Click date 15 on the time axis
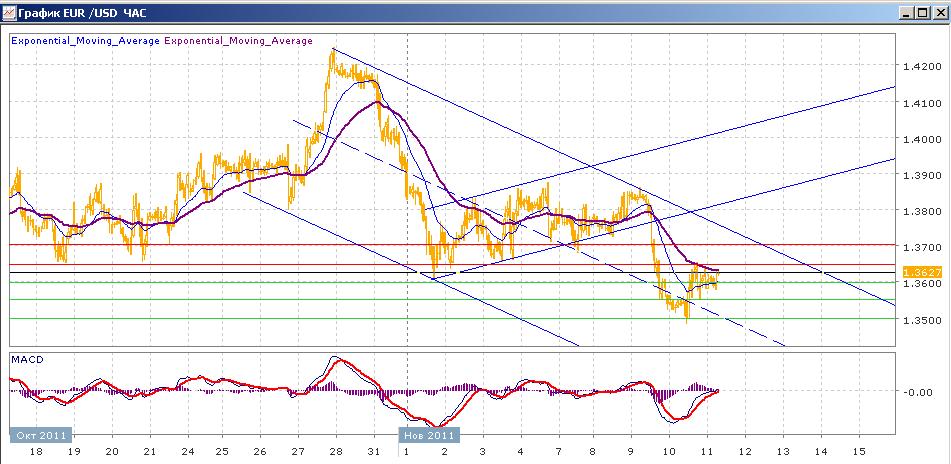951x464 pixels. [858, 452]
